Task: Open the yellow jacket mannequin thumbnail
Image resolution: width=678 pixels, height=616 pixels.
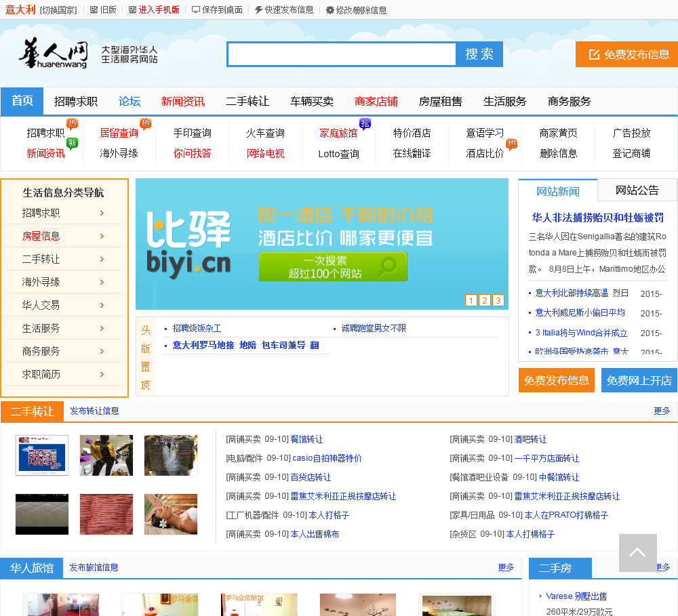Action: [x=106, y=455]
